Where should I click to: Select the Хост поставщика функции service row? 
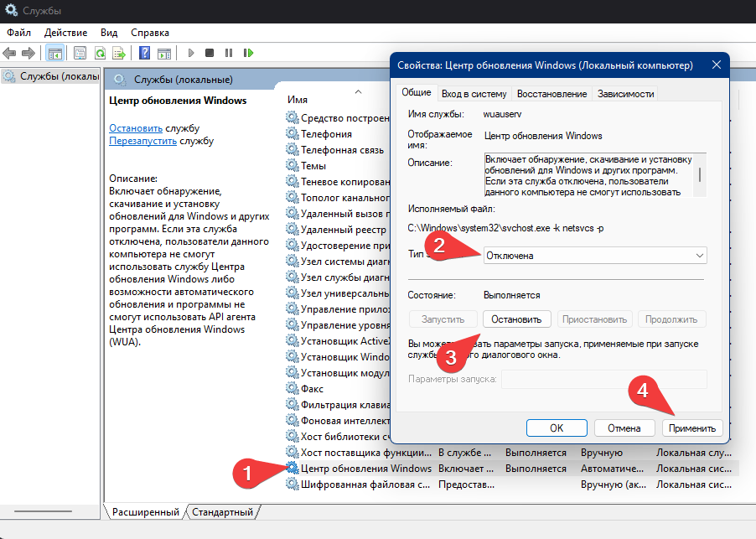click(511, 453)
